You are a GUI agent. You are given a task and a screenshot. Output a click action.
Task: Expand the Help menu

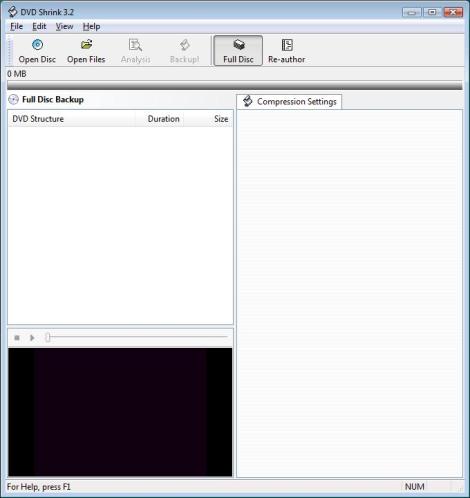(91, 26)
